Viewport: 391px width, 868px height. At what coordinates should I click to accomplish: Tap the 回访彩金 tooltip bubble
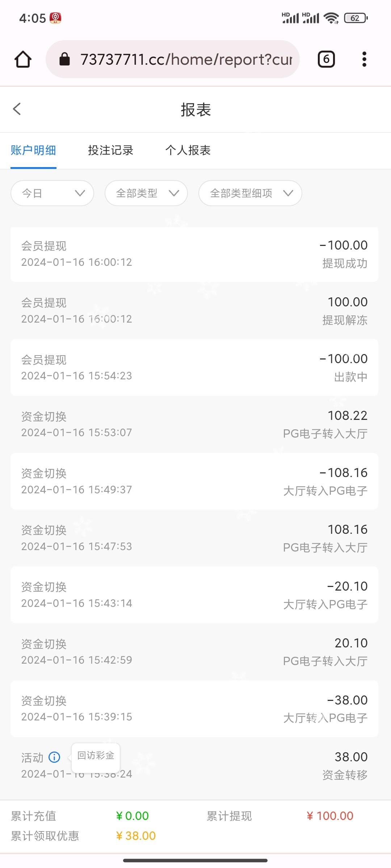coord(96,756)
